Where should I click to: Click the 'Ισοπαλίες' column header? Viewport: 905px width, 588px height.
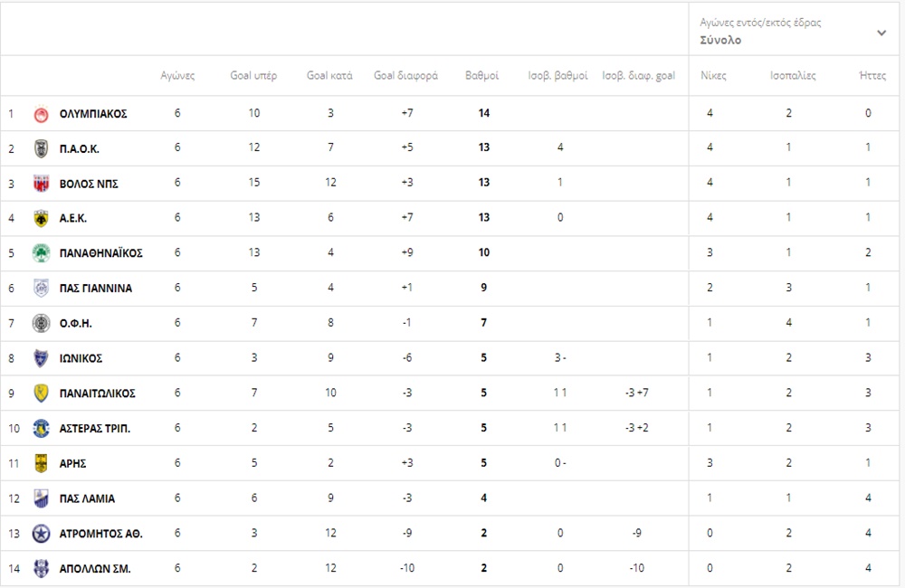point(793,76)
